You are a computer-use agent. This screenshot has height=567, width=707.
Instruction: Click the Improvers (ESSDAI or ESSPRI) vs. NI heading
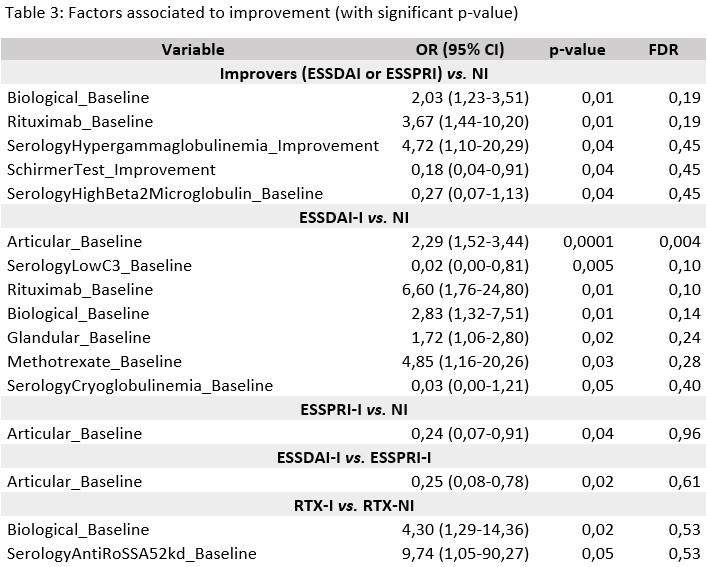click(x=353, y=73)
